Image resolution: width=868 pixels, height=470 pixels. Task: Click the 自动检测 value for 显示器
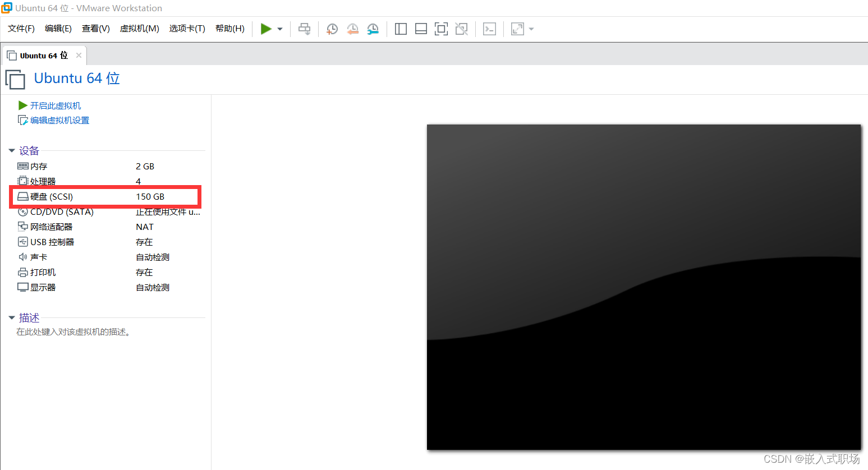click(x=153, y=287)
